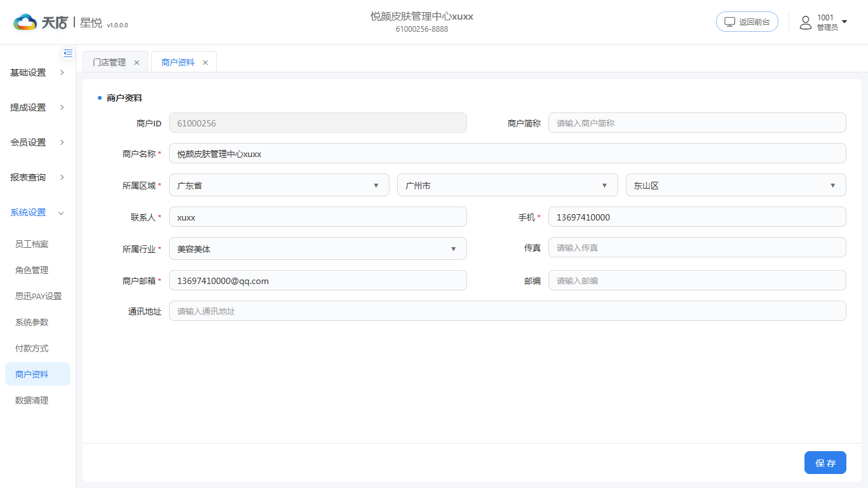Focus the 联系人 field containing xuxx
868x488 pixels.
pyautogui.click(x=318, y=217)
